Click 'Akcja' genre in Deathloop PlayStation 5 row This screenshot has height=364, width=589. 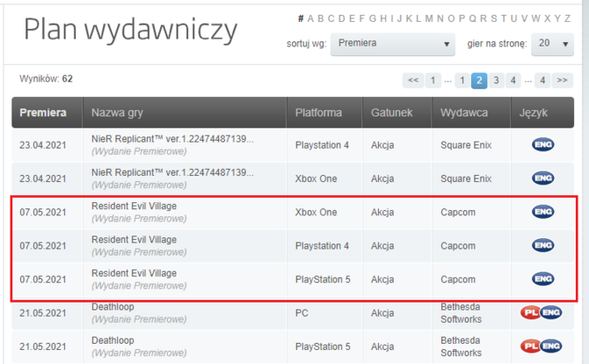pyautogui.click(x=382, y=346)
